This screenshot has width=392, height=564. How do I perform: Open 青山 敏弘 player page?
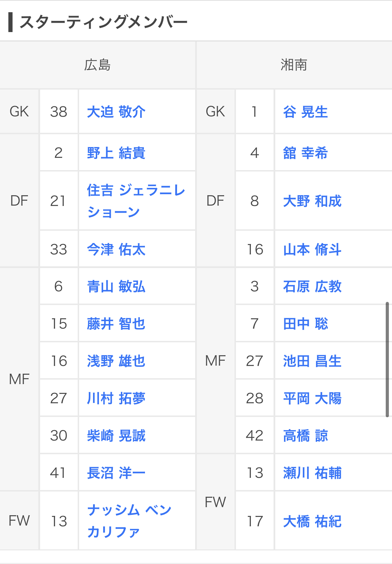point(116,287)
